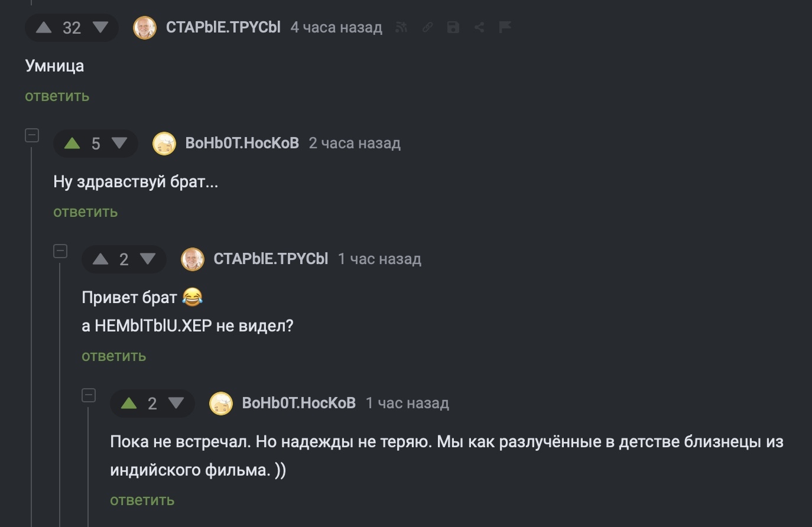Collapse the 'Привет брат' reply thread

60,251
